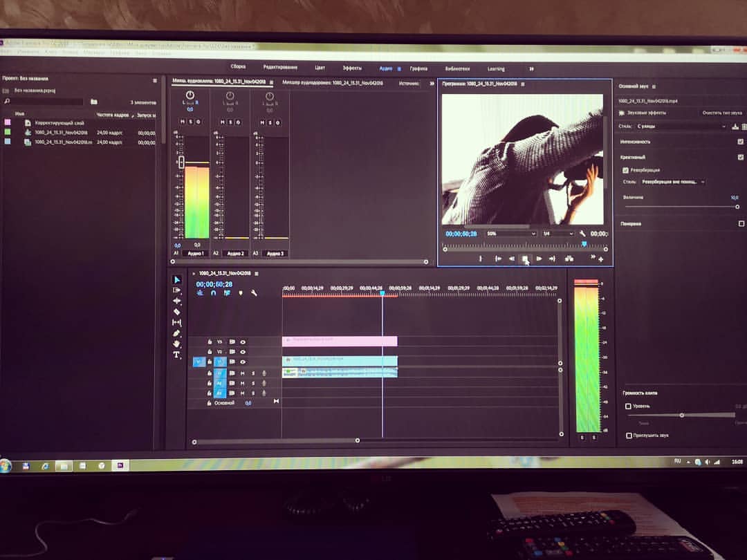Open the reverb Стиль dropdown
This screenshot has width=747, height=560.
[672, 181]
